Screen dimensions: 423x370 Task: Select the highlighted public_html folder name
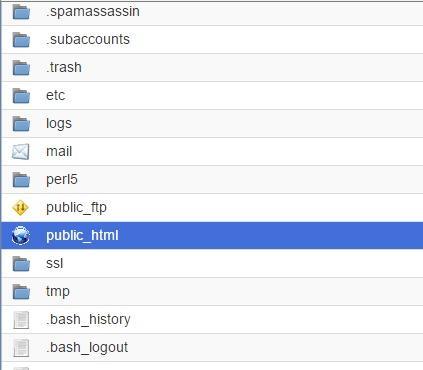pos(82,235)
